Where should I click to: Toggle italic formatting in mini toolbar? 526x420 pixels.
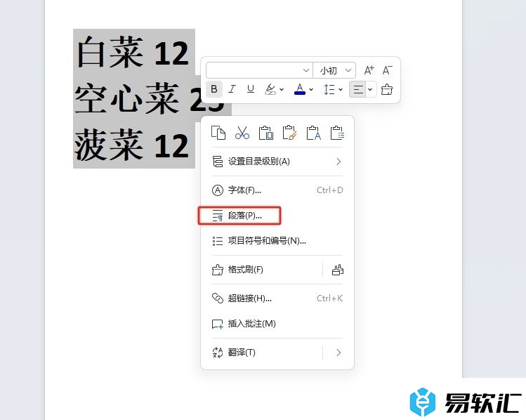[x=232, y=89]
